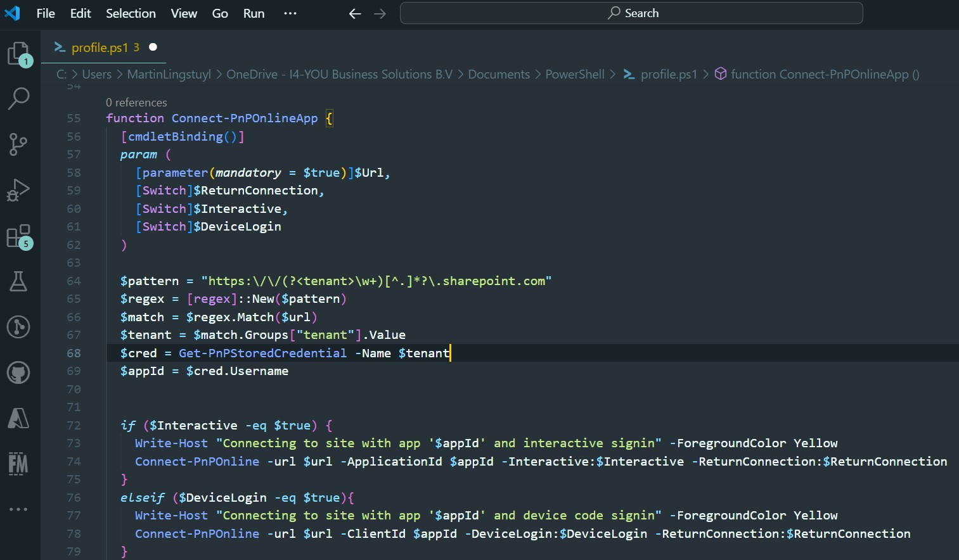This screenshot has width=959, height=560.
Task: Click the 0 references code lens
Action: click(136, 103)
